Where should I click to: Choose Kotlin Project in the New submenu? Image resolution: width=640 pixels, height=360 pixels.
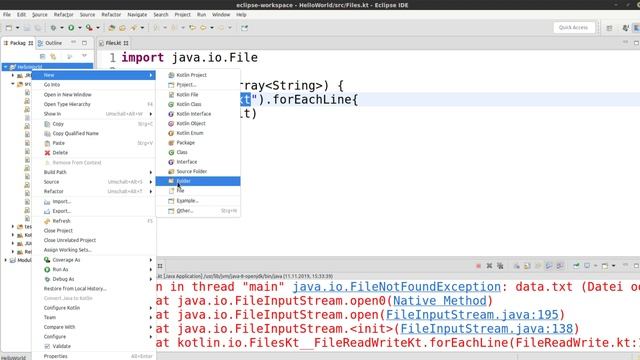198,75
